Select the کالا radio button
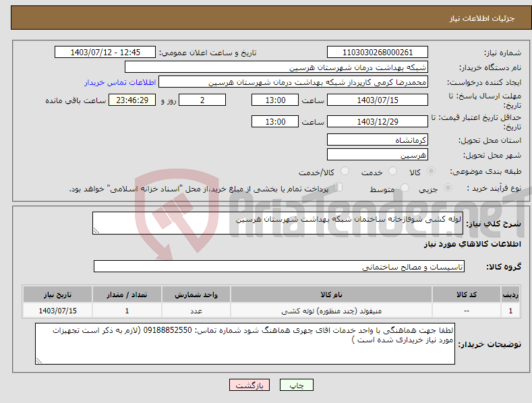This screenshot has height=403, width=532. 431,171
